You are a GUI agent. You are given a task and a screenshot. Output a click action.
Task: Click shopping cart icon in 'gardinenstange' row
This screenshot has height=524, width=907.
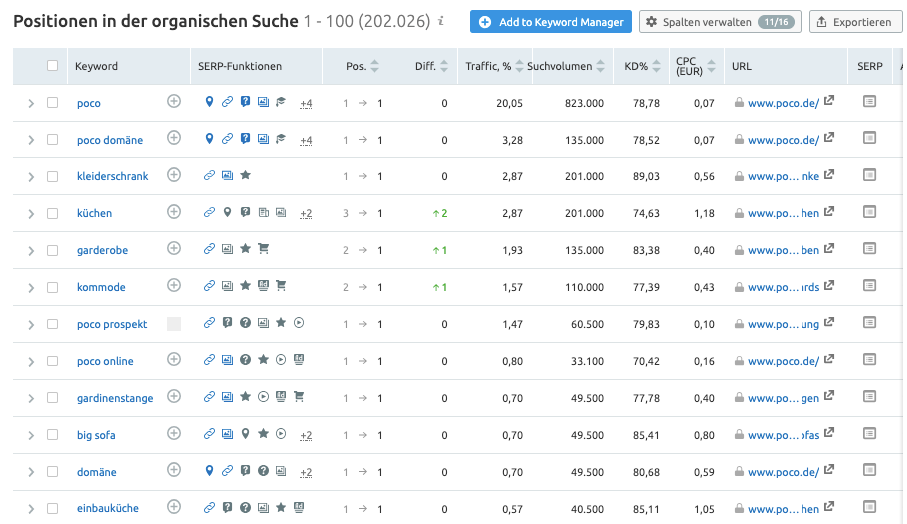click(x=299, y=397)
